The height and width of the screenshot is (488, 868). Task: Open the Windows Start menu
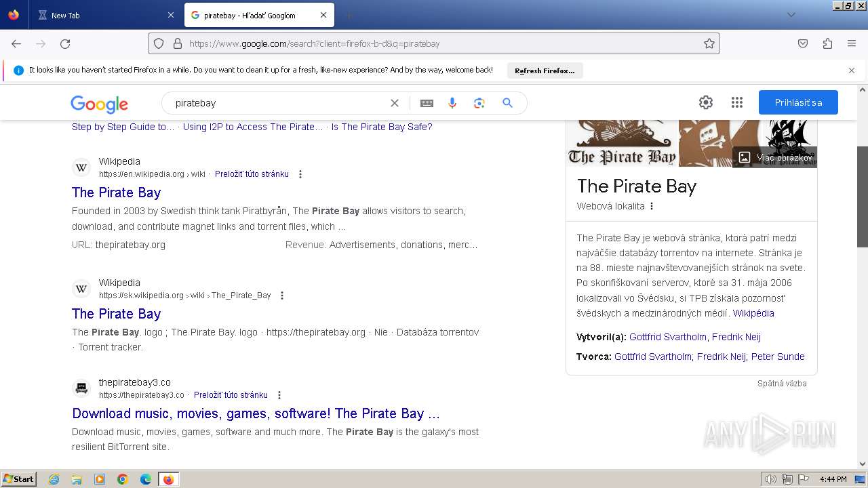click(19, 479)
